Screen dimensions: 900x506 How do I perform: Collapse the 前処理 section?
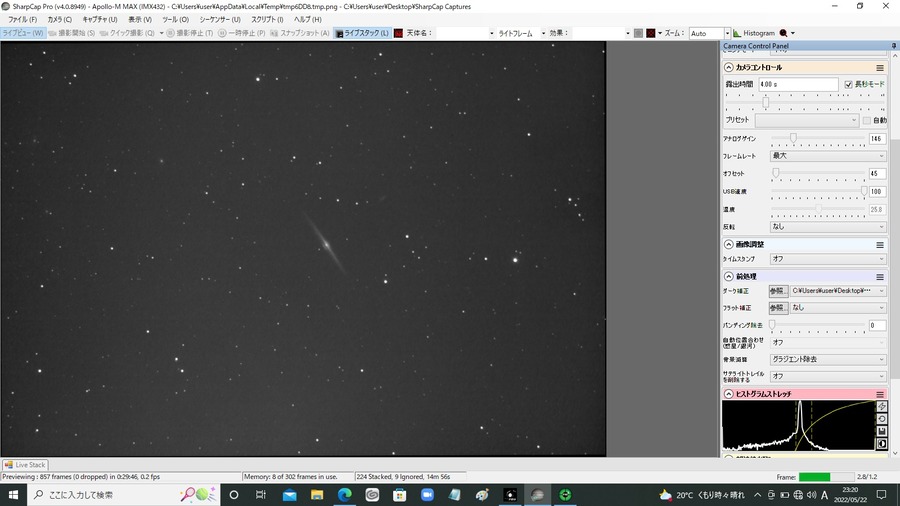point(728,277)
